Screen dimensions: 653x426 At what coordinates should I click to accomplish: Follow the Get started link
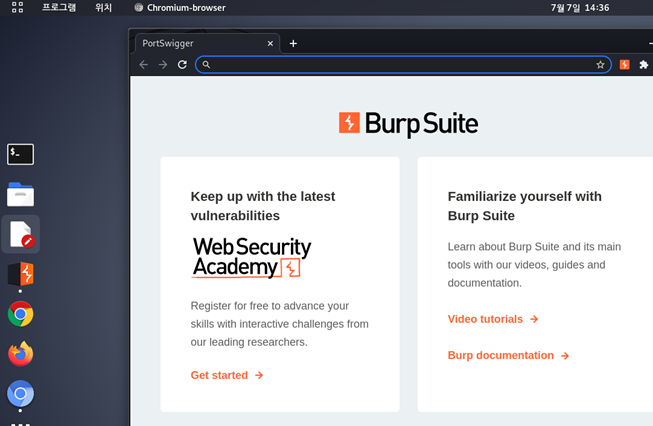pyautogui.click(x=227, y=375)
